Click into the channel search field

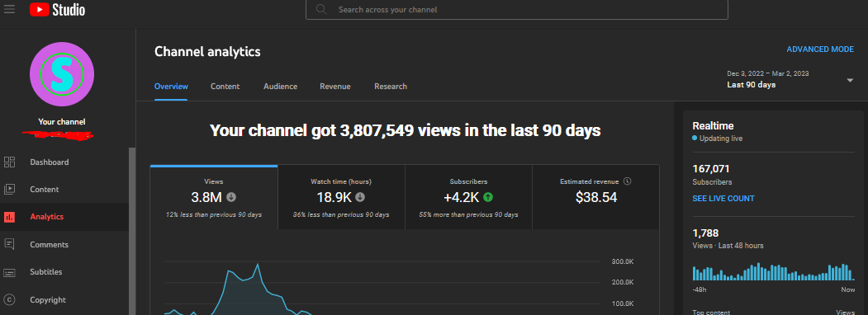tap(516, 9)
